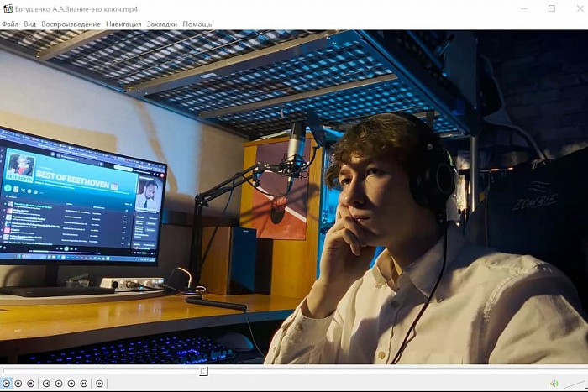Expand the Навигация menu

[x=124, y=24]
